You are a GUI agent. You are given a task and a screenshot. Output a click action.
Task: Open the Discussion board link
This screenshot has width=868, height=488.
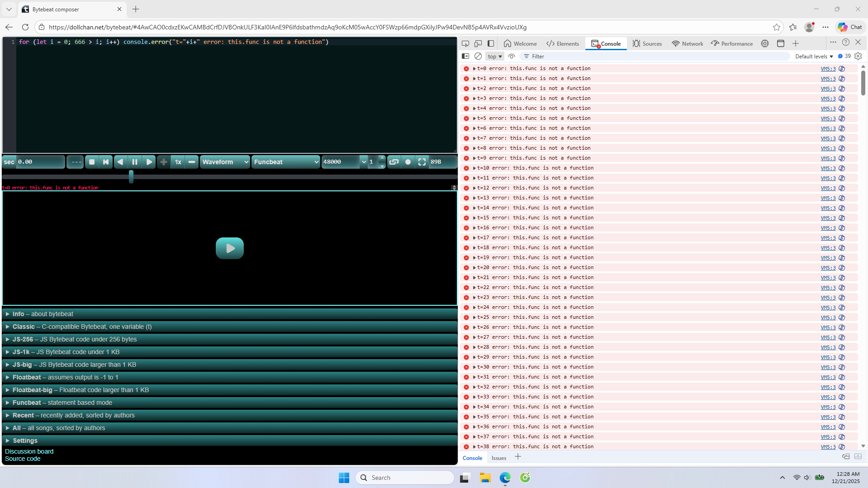coord(29,451)
